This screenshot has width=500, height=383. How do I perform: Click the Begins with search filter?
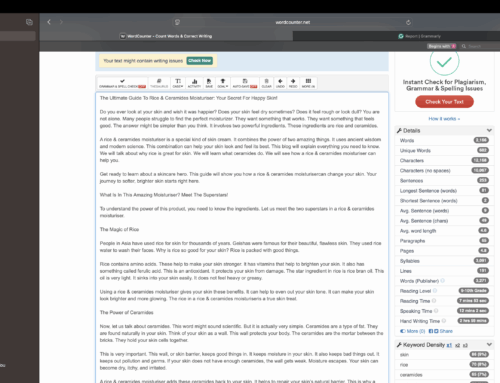tap(442, 46)
